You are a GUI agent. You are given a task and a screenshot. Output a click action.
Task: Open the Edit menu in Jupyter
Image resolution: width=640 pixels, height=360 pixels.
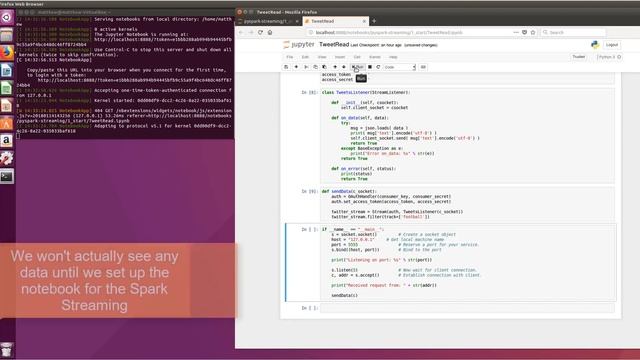pyautogui.click(x=305, y=57)
